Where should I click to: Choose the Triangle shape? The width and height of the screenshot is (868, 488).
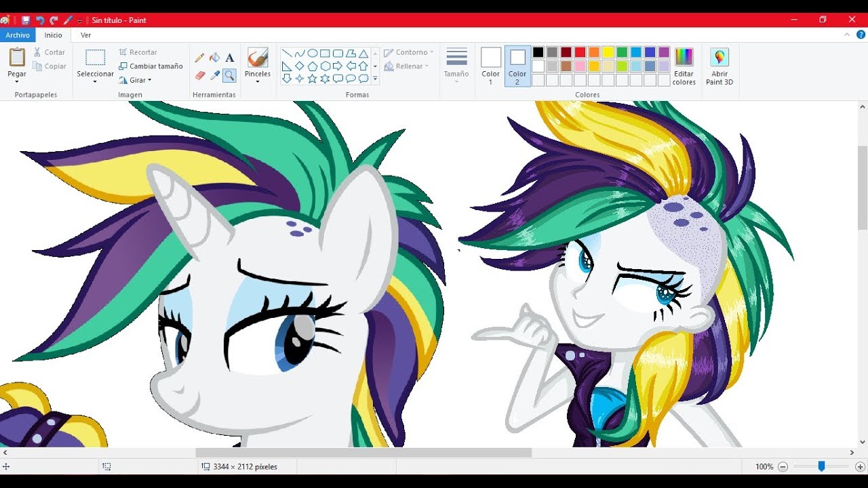click(x=363, y=54)
